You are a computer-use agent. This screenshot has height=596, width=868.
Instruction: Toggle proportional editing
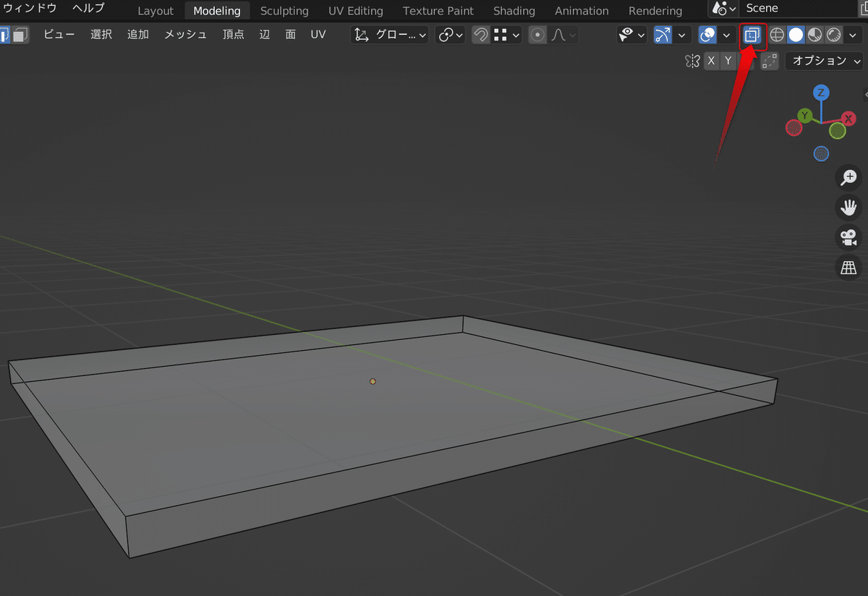pos(537,35)
